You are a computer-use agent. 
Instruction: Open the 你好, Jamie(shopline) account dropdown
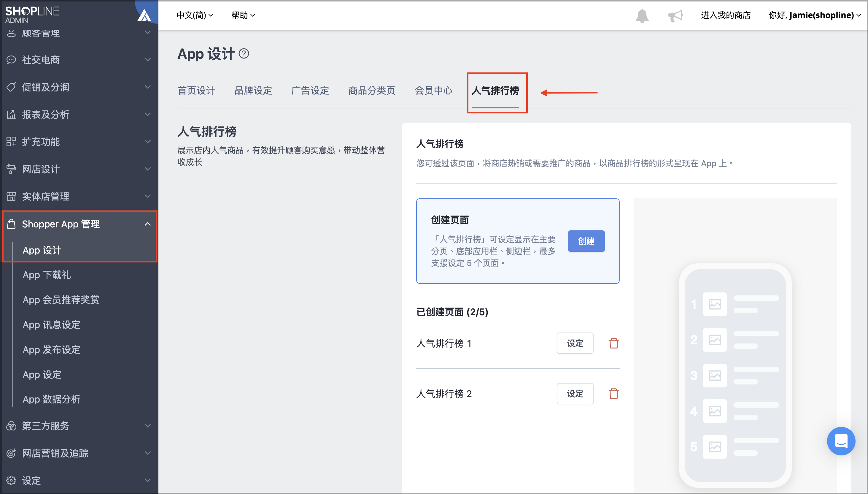(x=815, y=15)
